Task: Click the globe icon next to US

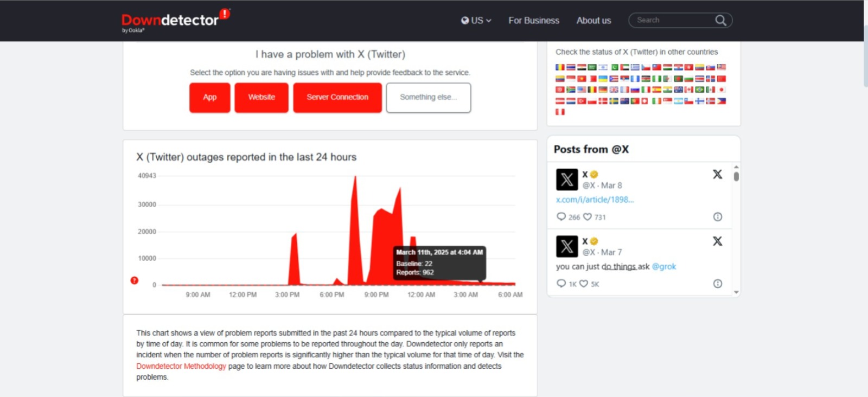Action: (x=465, y=21)
